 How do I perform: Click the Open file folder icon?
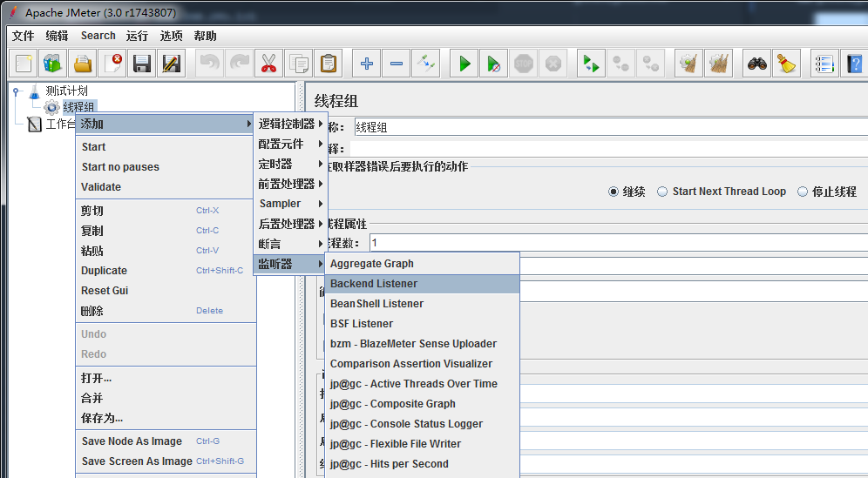[83, 64]
